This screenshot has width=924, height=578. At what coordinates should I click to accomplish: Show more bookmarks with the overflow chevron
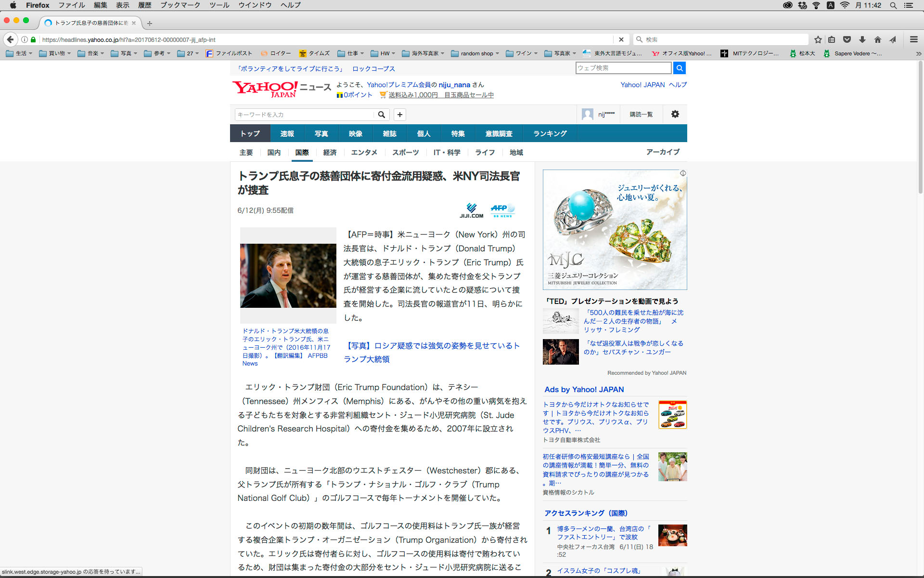(918, 53)
